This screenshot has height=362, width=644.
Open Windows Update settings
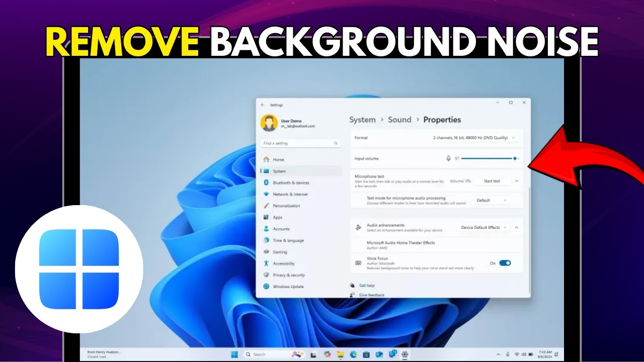pyautogui.click(x=301, y=287)
